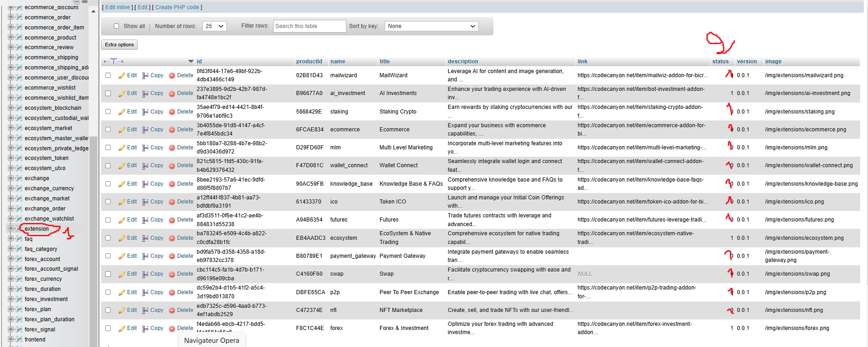Open the Number of rows dropdown
Image resolution: width=868 pixels, height=347 pixels.
click(214, 26)
